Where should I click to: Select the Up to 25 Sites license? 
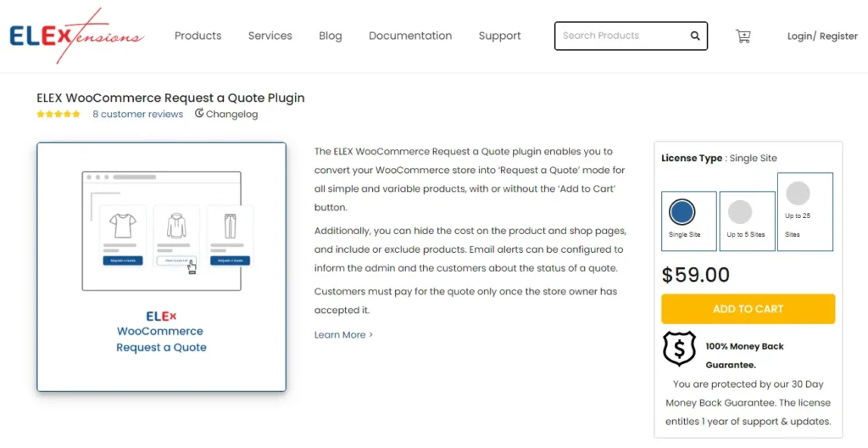805,212
